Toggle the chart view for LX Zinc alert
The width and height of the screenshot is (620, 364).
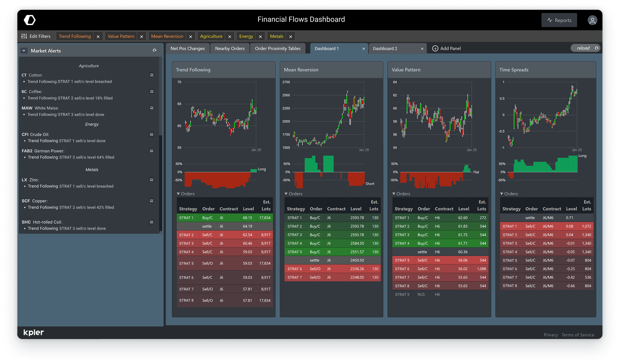(x=151, y=180)
